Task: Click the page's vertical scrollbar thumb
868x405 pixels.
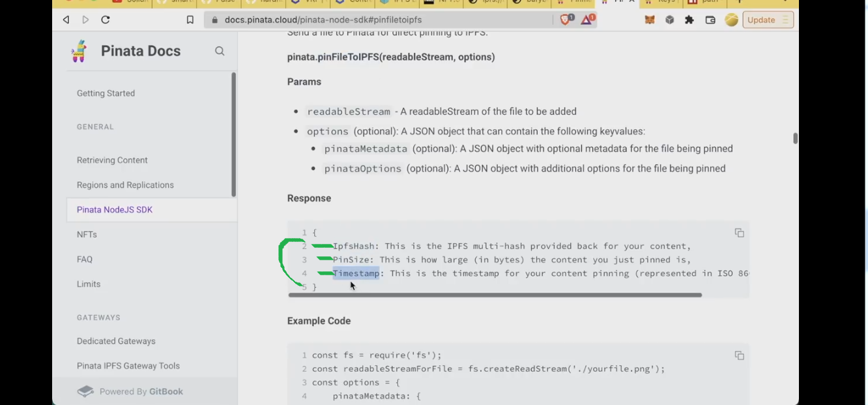Action: (795, 138)
